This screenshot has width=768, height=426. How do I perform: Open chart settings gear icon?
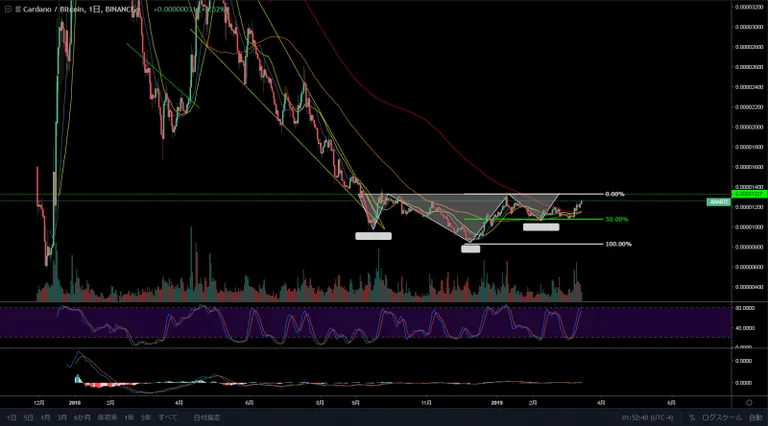[749, 402]
